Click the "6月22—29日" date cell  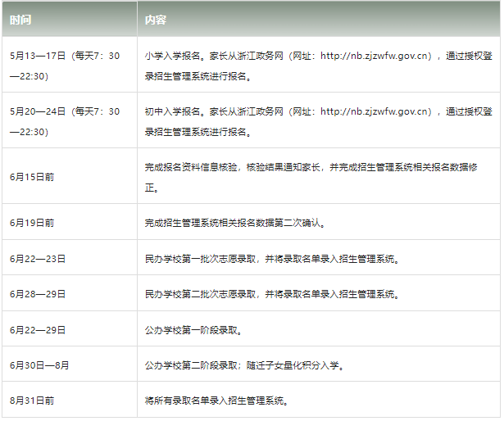38,330
